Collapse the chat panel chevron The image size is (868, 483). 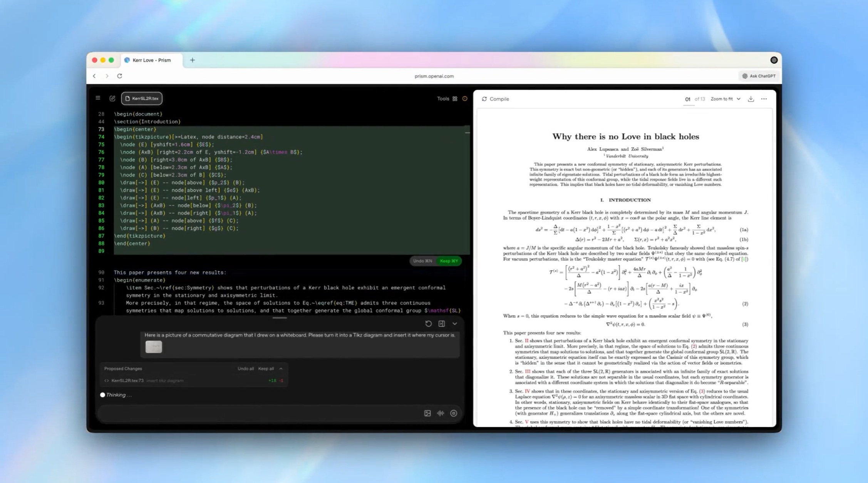(455, 324)
